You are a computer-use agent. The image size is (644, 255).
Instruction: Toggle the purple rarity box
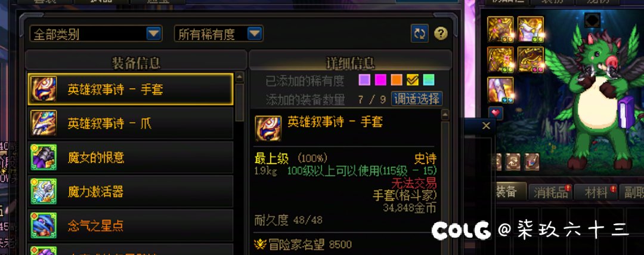364,80
